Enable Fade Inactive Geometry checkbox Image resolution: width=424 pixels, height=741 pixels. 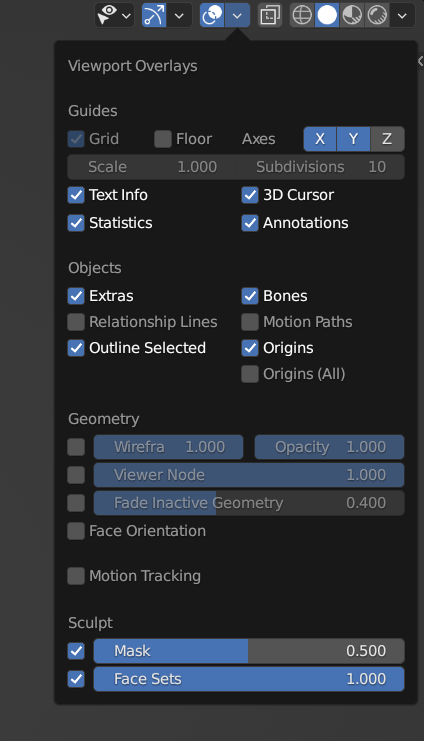tap(76, 503)
